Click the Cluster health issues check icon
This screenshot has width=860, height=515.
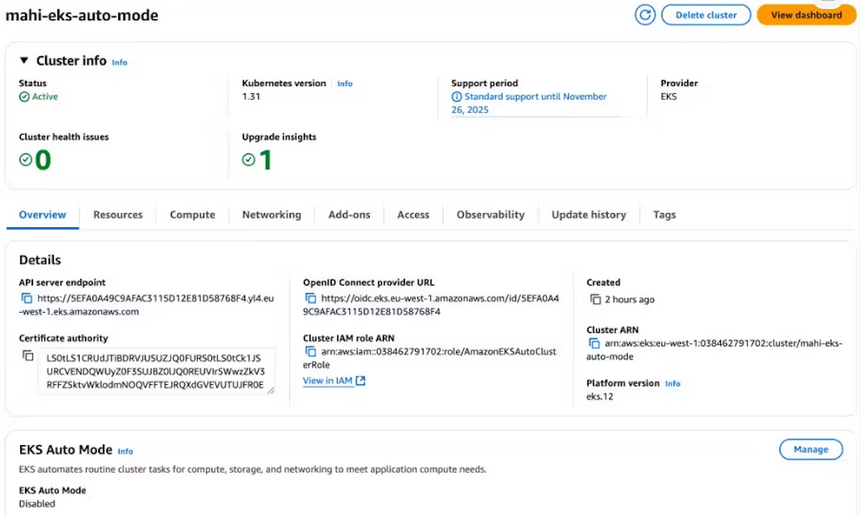pos(25,160)
